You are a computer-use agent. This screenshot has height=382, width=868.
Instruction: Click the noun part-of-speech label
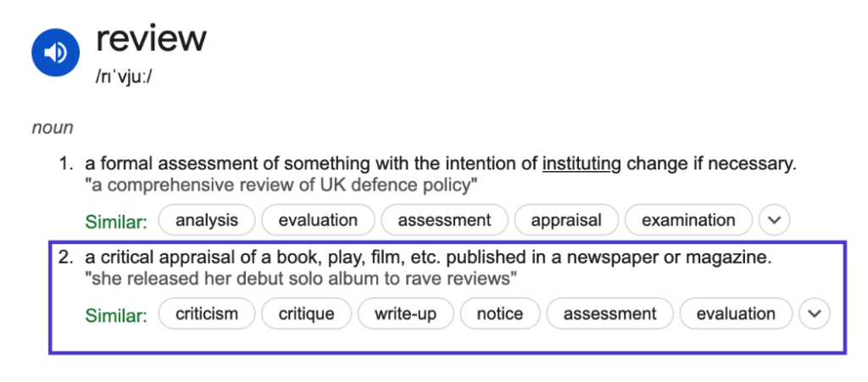(x=53, y=128)
